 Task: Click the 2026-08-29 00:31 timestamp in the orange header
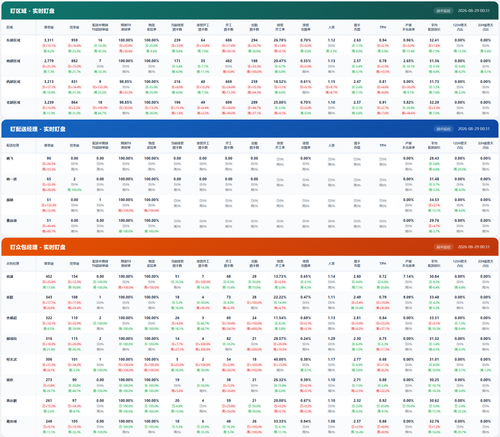click(x=473, y=247)
